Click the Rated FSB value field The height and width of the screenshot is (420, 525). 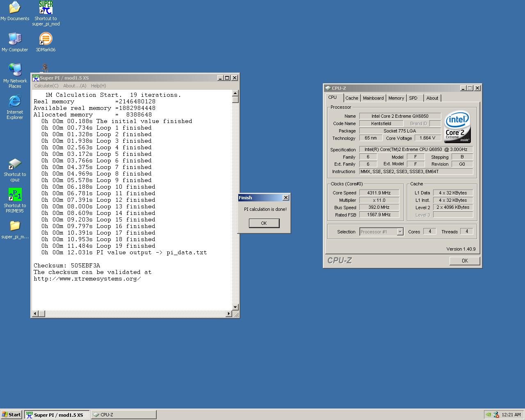pos(379,215)
